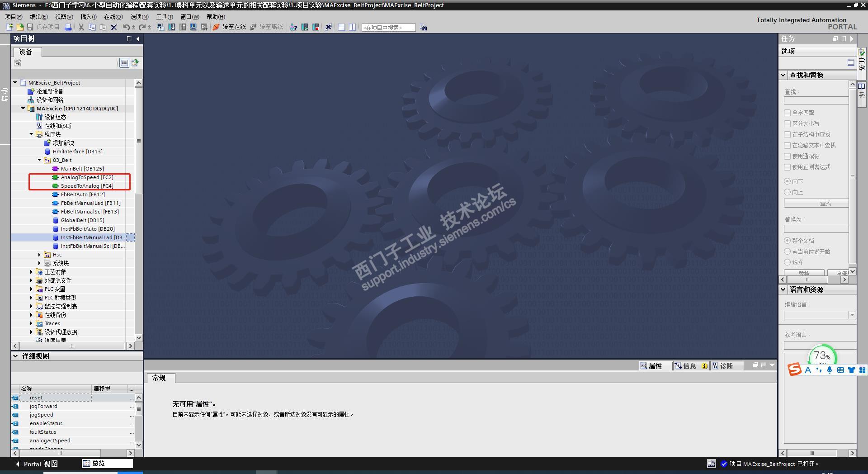
Task: Open the MainBelt [OB125] block
Action: [x=82, y=169]
